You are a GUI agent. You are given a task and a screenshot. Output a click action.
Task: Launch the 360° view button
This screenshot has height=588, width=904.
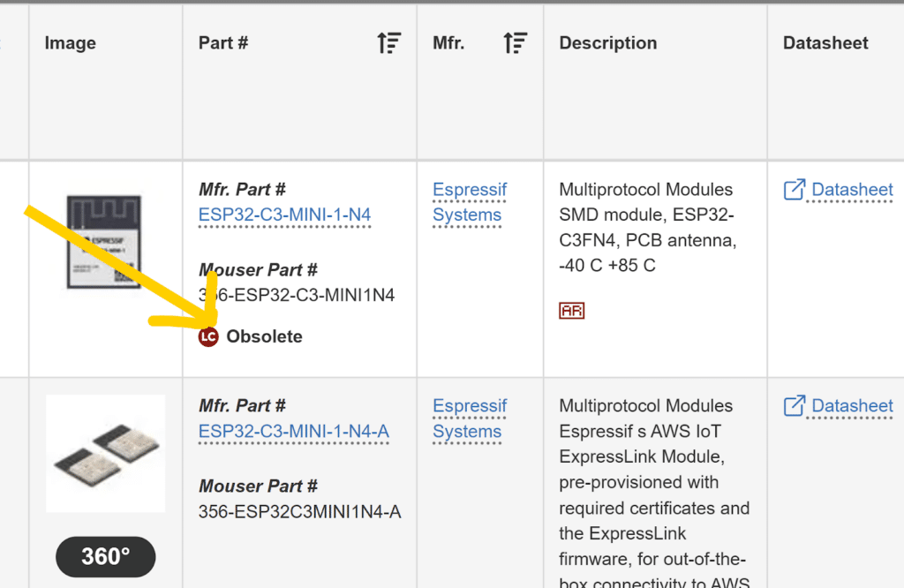(106, 557)
